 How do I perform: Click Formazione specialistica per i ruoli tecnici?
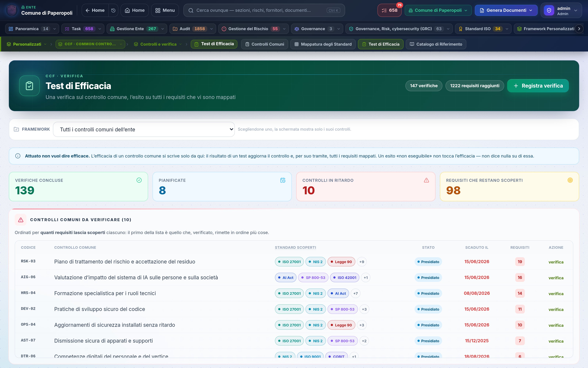(x=105, y=293)
